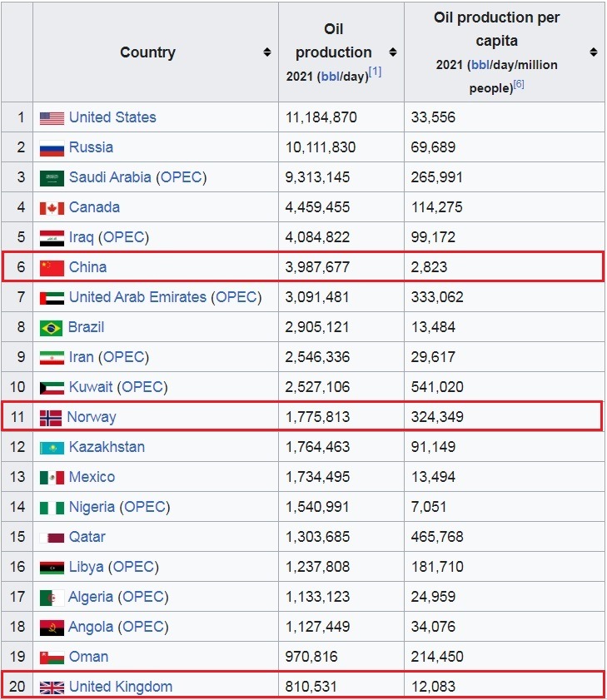
Task: Click the United Kingdom flag icon
Action: click(x=52, y=688)
